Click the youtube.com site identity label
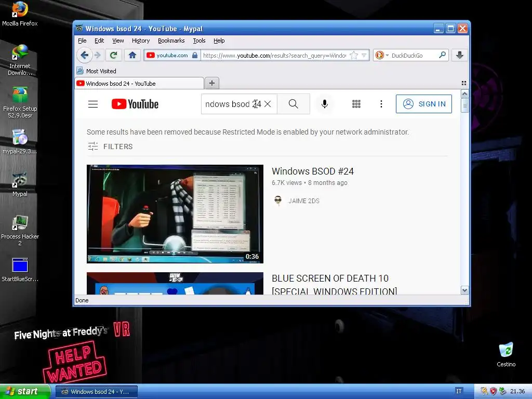Screen dimensions: 532x399 (172, 55)
